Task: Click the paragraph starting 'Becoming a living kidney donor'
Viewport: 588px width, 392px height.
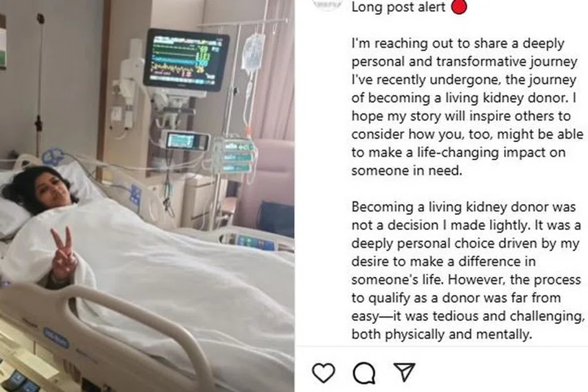Action: tap(467, 271)
